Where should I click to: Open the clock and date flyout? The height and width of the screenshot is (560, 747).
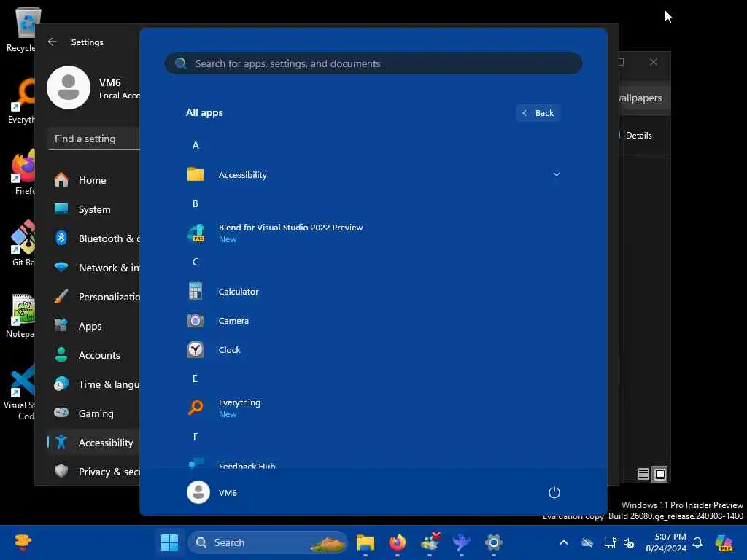pyautogui.click(x=665, y=542)
